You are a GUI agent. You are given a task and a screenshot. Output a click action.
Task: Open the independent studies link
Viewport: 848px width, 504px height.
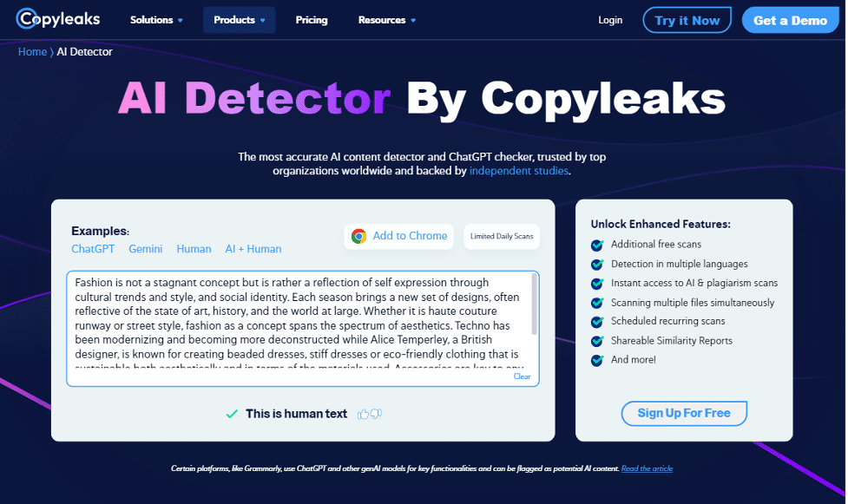pos(518,171)
